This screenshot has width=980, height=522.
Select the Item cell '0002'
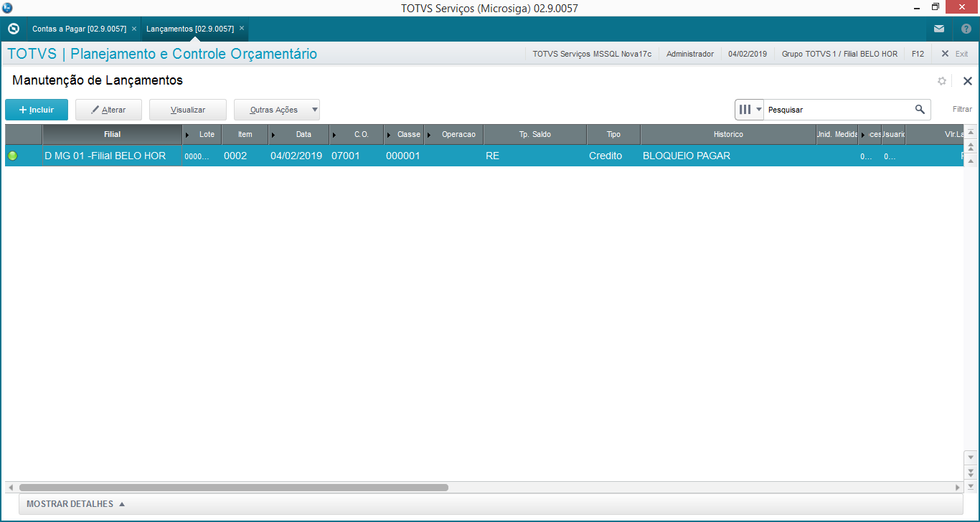245,156
